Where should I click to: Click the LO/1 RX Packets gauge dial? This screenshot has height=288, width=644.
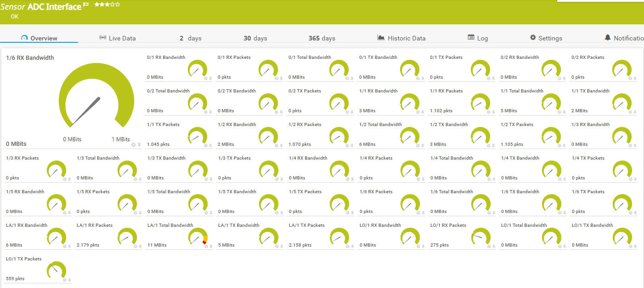point(481,236)
